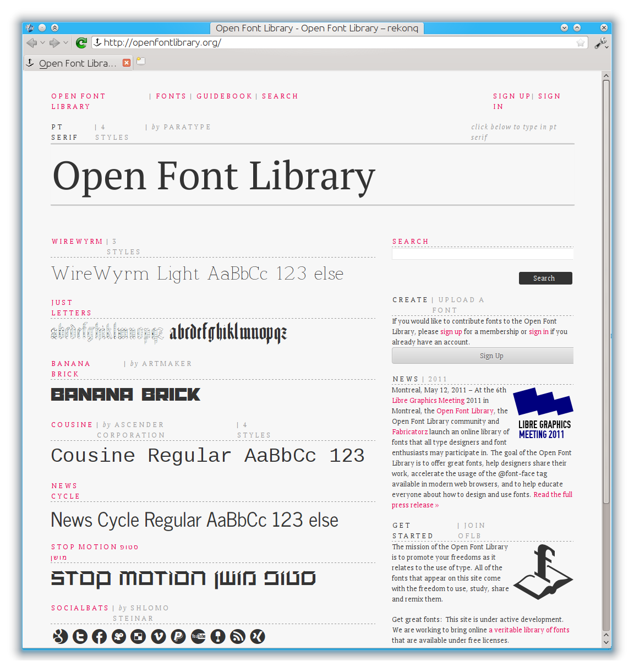The image size is (634, 672).
Task: Open the rekonq tools wrench menu
Action: (600, 43)
